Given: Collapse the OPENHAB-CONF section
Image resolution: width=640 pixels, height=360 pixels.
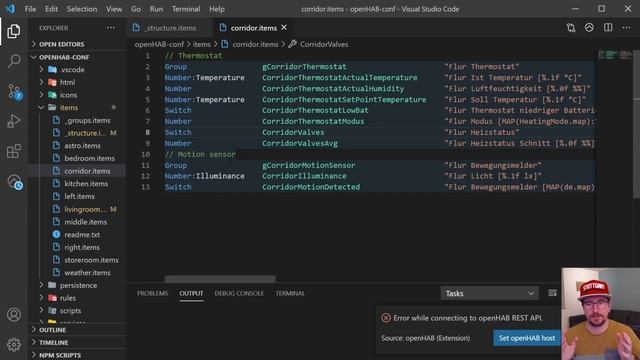Looking at the screenshot, I should click(78, 57).
